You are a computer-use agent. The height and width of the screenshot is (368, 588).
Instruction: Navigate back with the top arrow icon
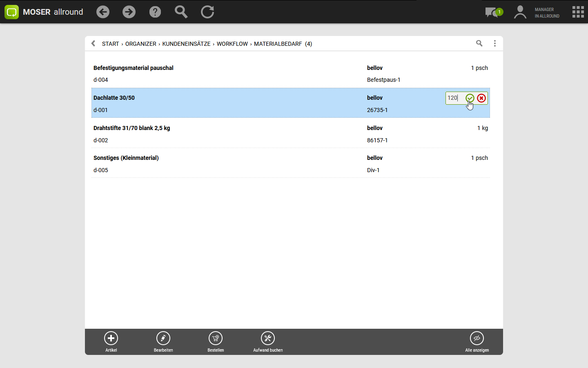pyautogui.click(x=103, y=12)
